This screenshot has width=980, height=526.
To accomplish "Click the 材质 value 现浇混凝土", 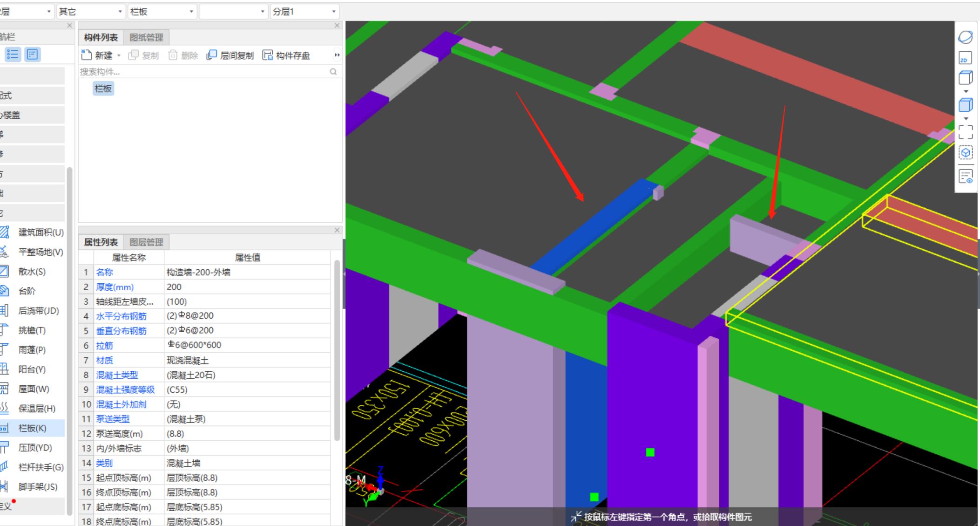I will click(x=247, y=360).
